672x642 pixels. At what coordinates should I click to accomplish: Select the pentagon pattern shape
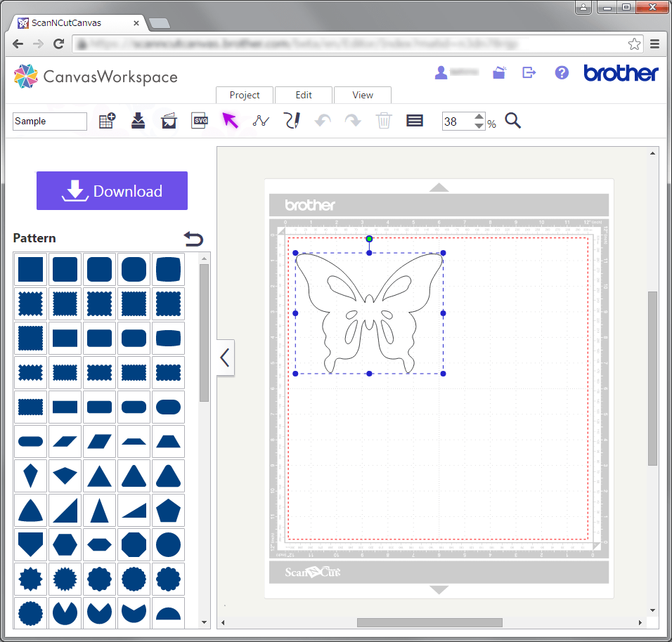pos(168,510)
